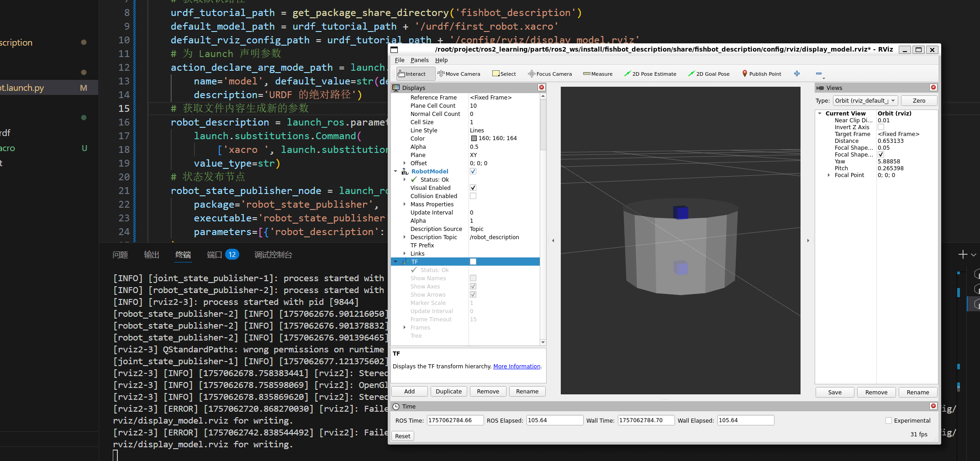Enable the Experimental time checkbox
The height and width of the screenshot is (461, 980).
889,420
